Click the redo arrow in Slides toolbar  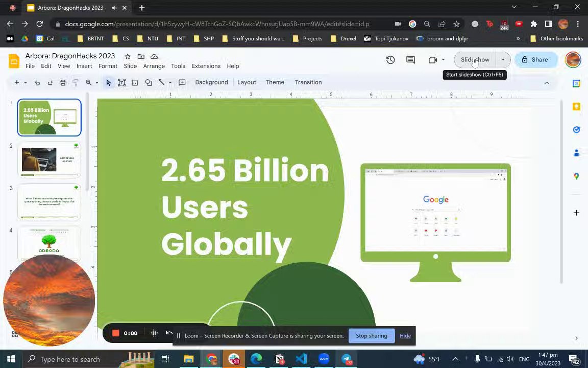click(50, 83)
